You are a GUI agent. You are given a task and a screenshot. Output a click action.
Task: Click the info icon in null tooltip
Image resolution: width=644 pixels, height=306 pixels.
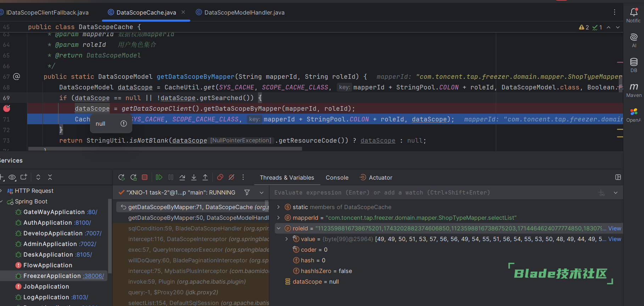[124, 124]
